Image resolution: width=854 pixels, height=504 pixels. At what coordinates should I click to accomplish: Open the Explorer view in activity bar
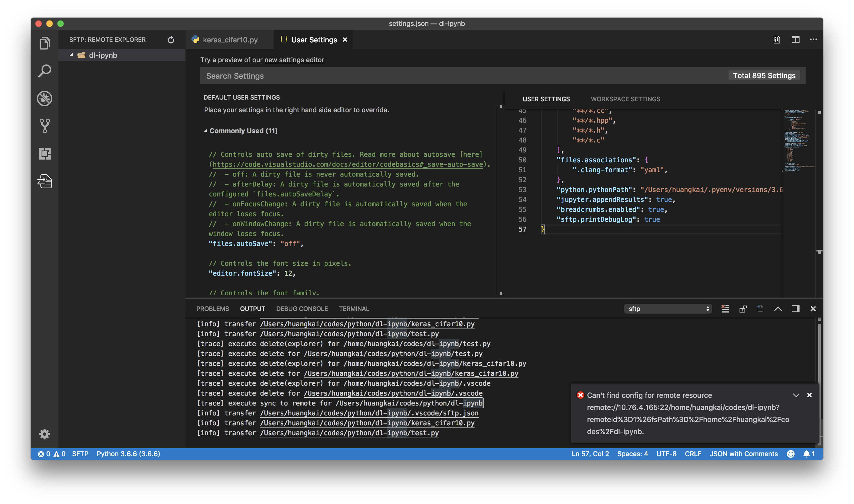(x=45, y=43)
